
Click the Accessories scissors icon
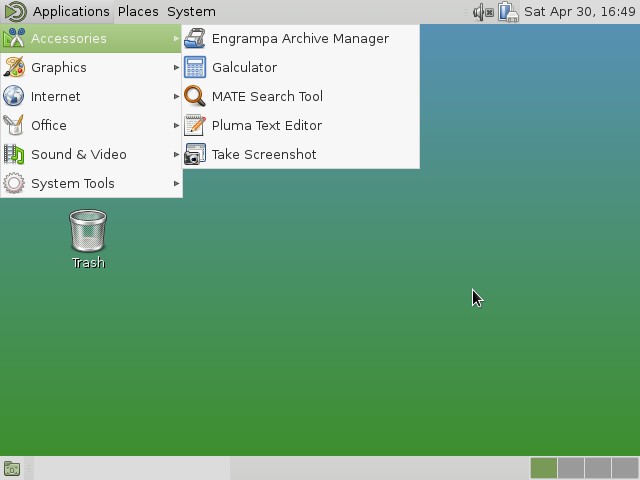[14, 38]
